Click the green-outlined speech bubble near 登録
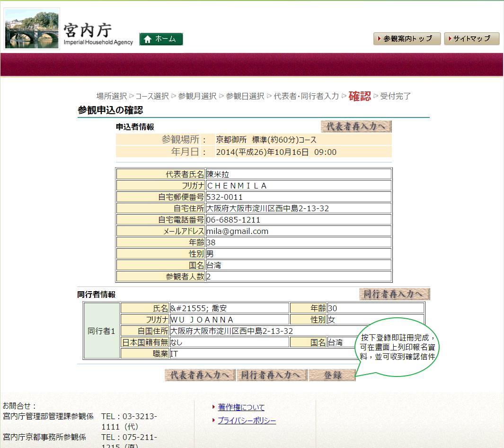The height and width of the screenshot is (448, 504). [398, 348]
